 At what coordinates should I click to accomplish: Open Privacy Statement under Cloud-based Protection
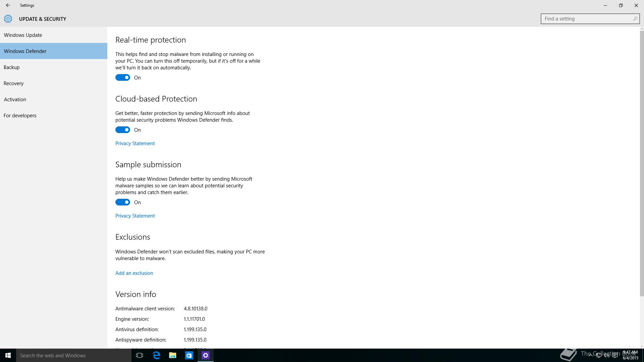135,143
